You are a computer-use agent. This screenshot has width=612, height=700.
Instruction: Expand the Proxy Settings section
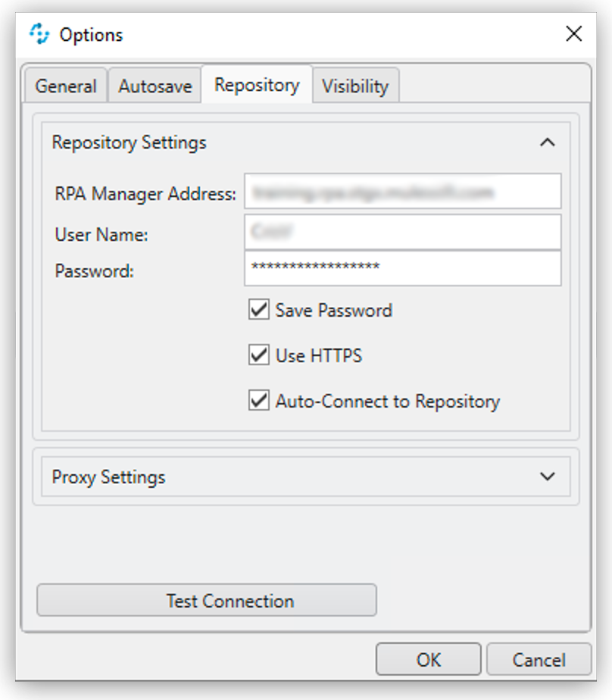(549, 477)
